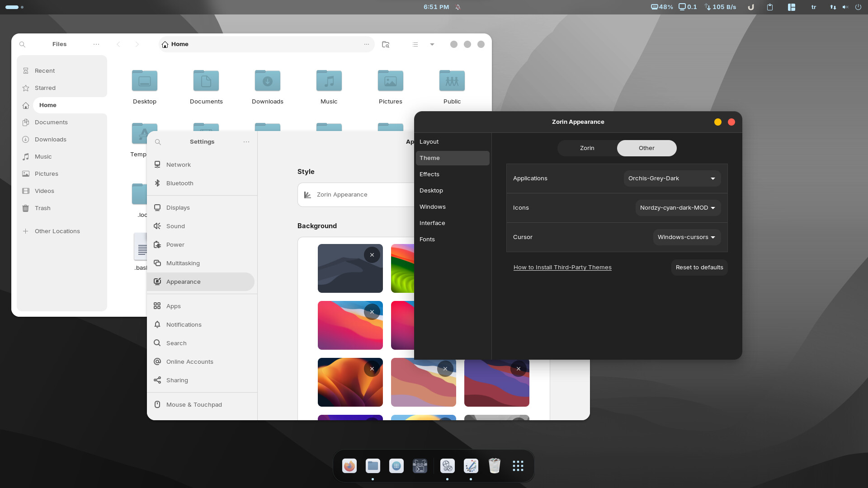Viewport: 868px width, 488px height.
Task: Click the Trash icon in the dock
Action: 495,466
